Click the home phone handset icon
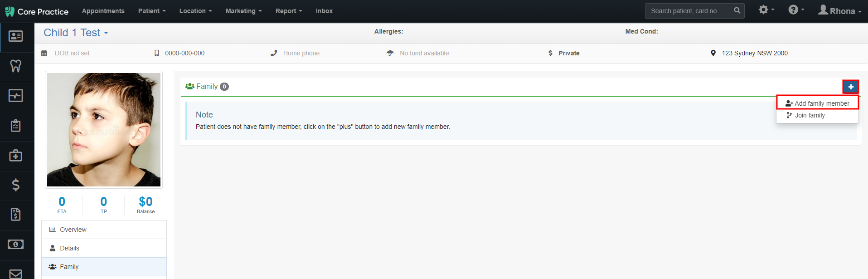 [x=274, y=53]
